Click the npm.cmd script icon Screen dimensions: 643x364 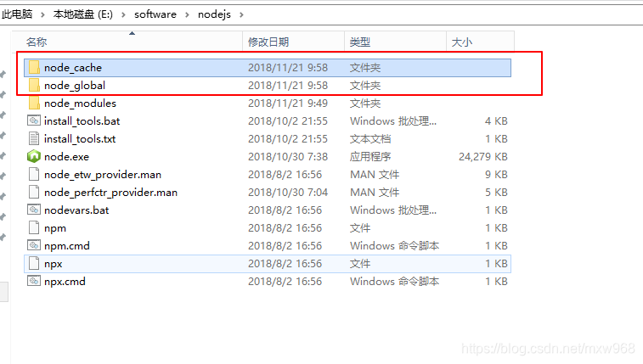pyautogui.click(x=34, y=245)
